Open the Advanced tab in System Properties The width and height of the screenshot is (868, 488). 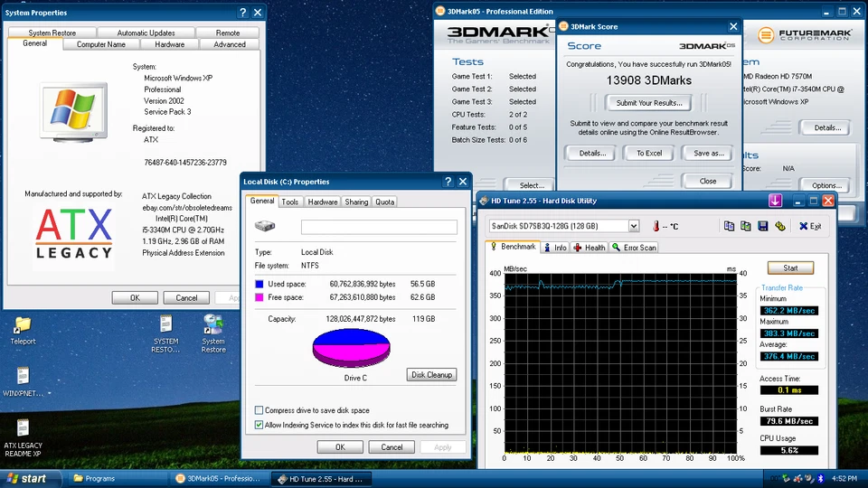click(229, 44)
